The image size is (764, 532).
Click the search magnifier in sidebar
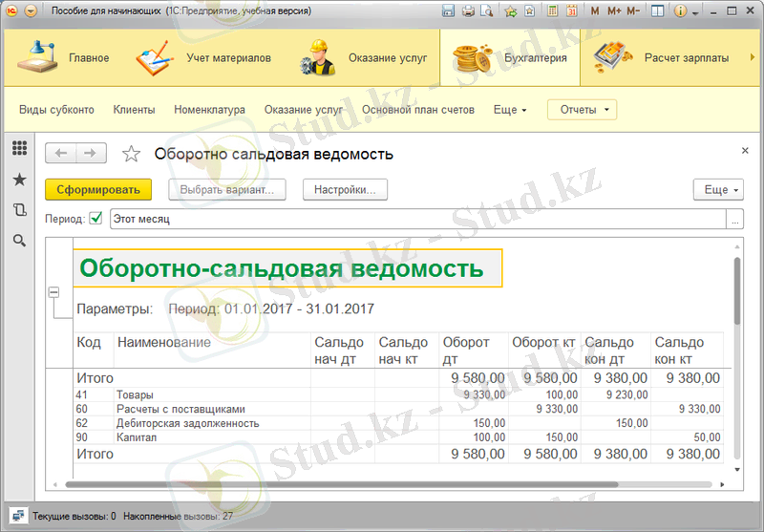[x=19, y=241]
